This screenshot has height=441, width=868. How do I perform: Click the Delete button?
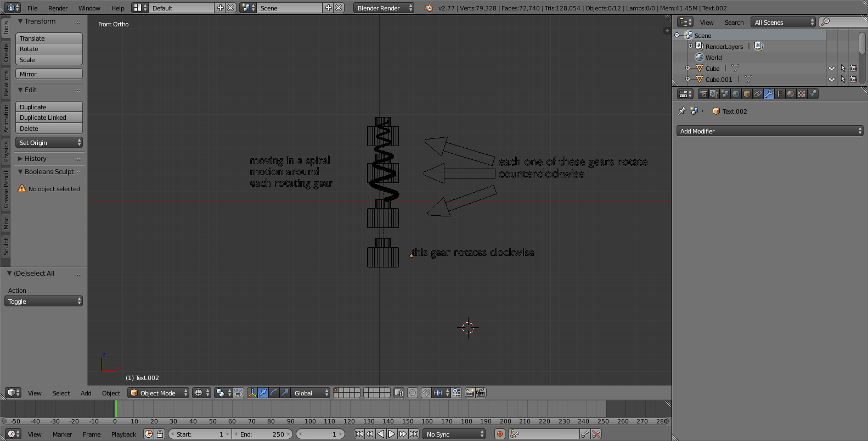[49, 129]
